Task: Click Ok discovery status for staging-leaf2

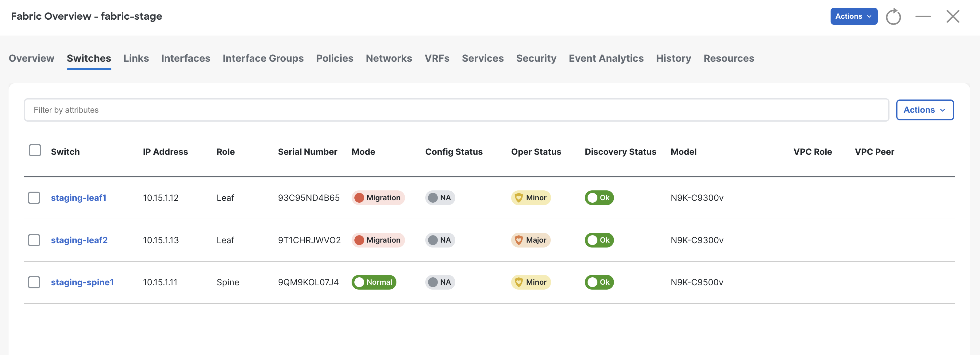Action: [599, 240]
